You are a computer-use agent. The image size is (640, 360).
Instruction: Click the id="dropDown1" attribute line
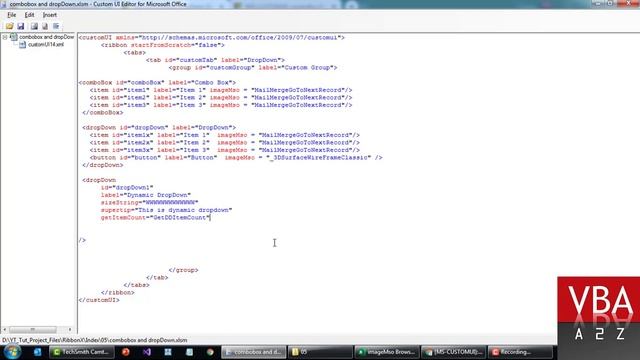tap(127, 187)
